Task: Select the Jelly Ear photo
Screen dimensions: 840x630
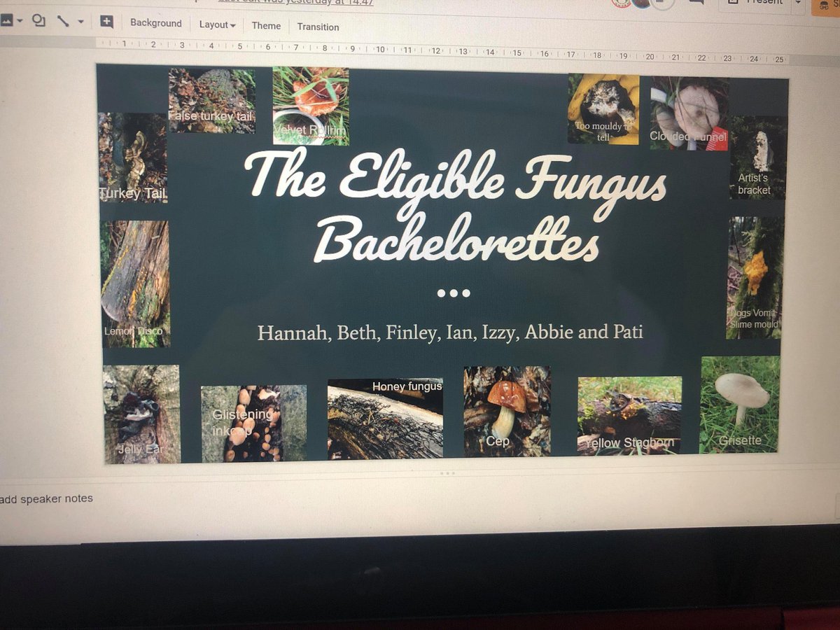Action: point(141,414)
